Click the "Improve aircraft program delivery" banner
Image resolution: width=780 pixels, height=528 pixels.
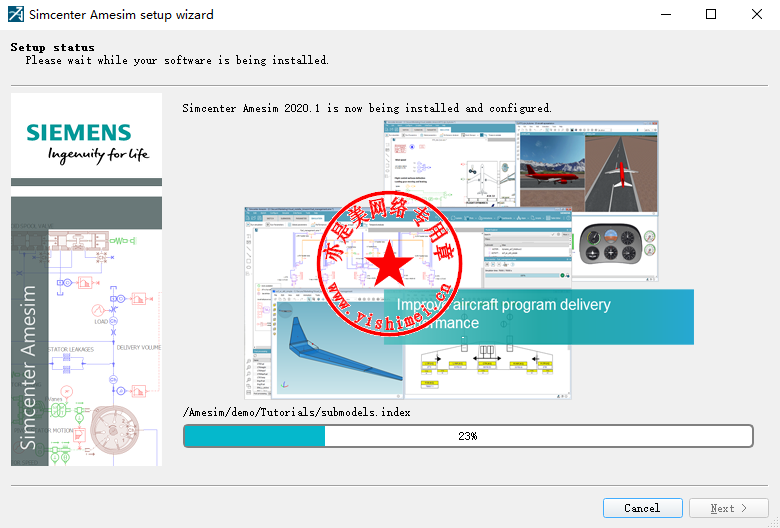pyautogui.click(x=539, y=317)
